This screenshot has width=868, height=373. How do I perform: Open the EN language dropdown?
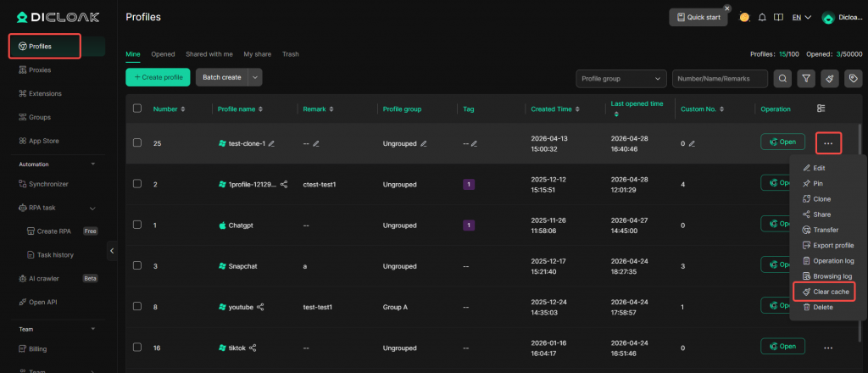click(802, 17)
